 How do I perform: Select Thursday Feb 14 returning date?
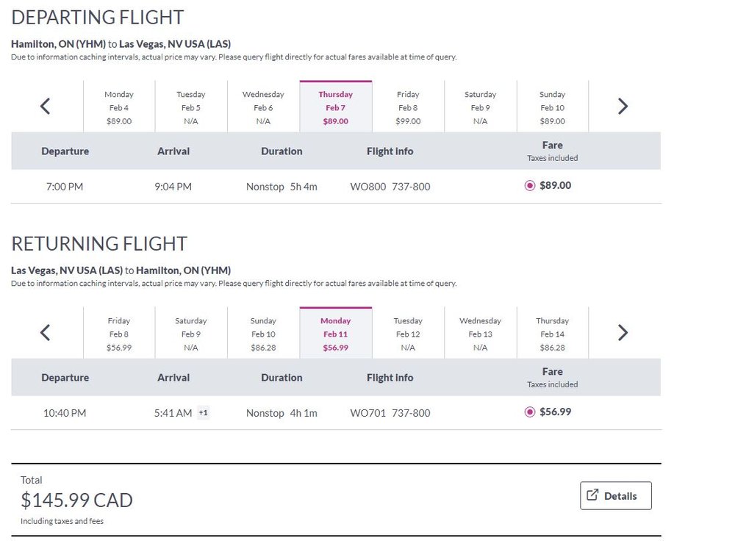tap(552, 333)
